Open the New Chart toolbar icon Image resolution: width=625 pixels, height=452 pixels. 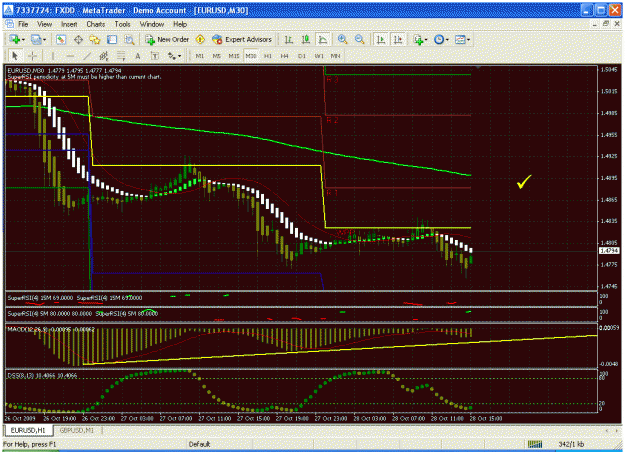point(15,39)
